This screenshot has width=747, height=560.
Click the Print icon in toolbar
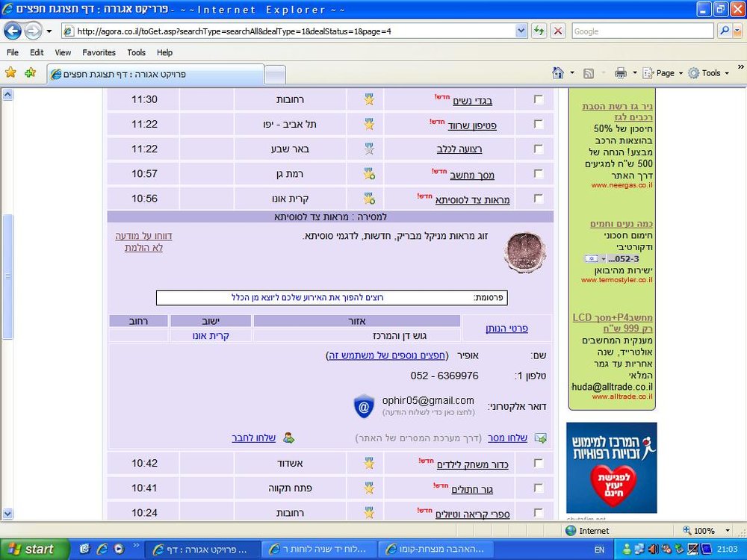tap(620, 73)
